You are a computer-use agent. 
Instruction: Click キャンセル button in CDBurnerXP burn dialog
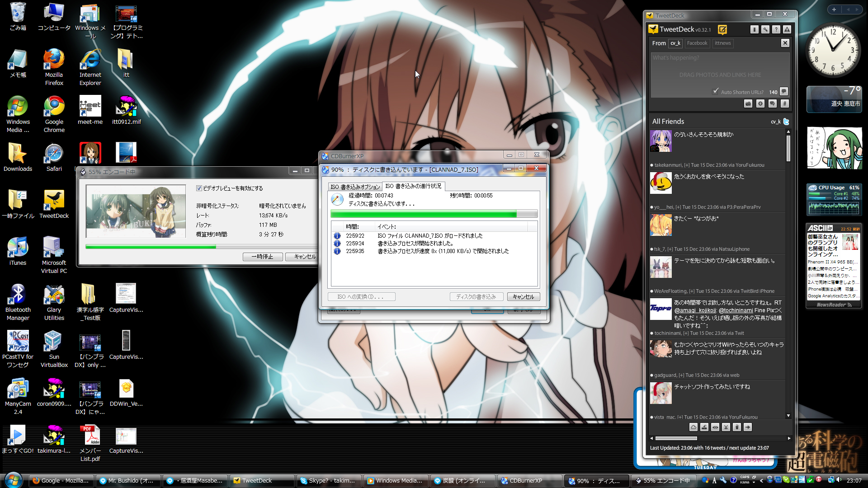[x=524, y=297]
